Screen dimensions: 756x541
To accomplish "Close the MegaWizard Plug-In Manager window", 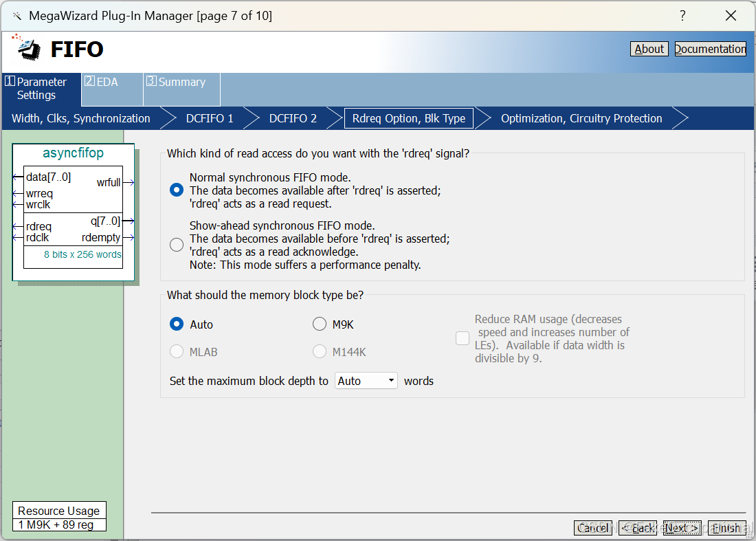I will (731, 15).
